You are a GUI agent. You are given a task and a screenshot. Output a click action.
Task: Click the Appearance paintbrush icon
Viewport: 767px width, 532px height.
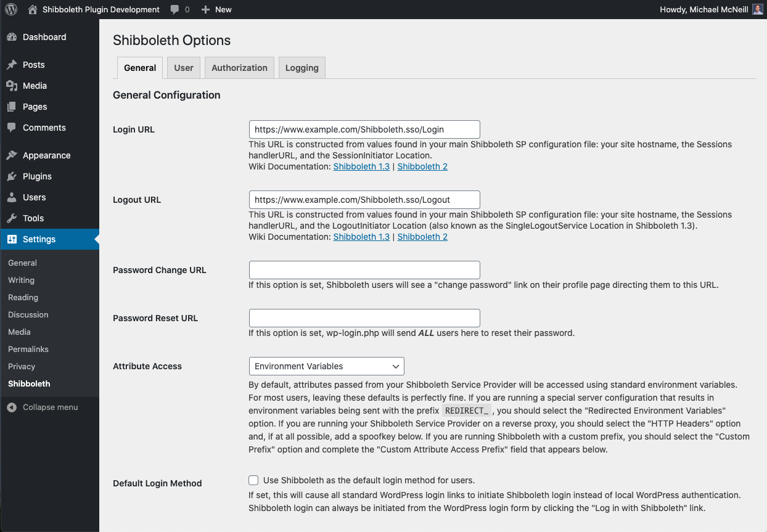click(12, 155)
